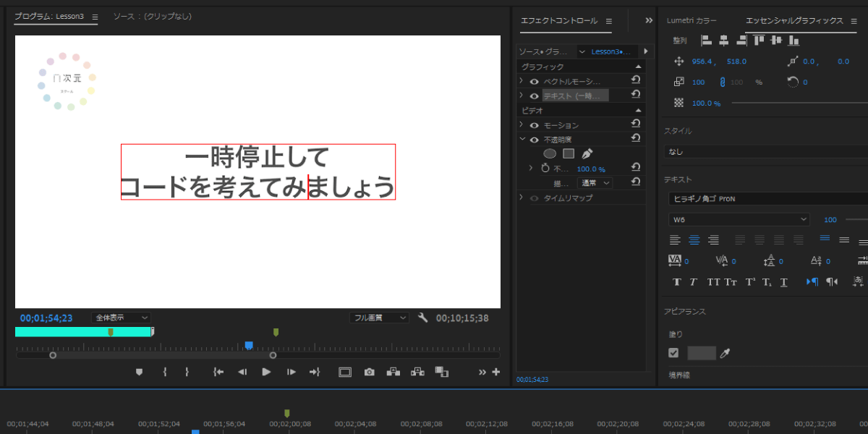The height and width of the screenshot is (434, 868).
Task: Expand the モーション effect
Action: tap(522, 125)
